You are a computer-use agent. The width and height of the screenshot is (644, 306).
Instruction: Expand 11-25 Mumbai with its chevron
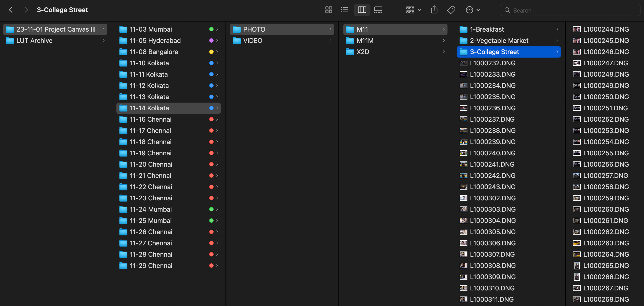(217, 221)
